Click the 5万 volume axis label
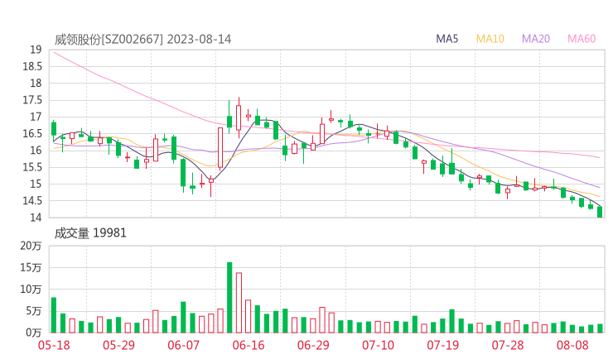 [34, 311]
